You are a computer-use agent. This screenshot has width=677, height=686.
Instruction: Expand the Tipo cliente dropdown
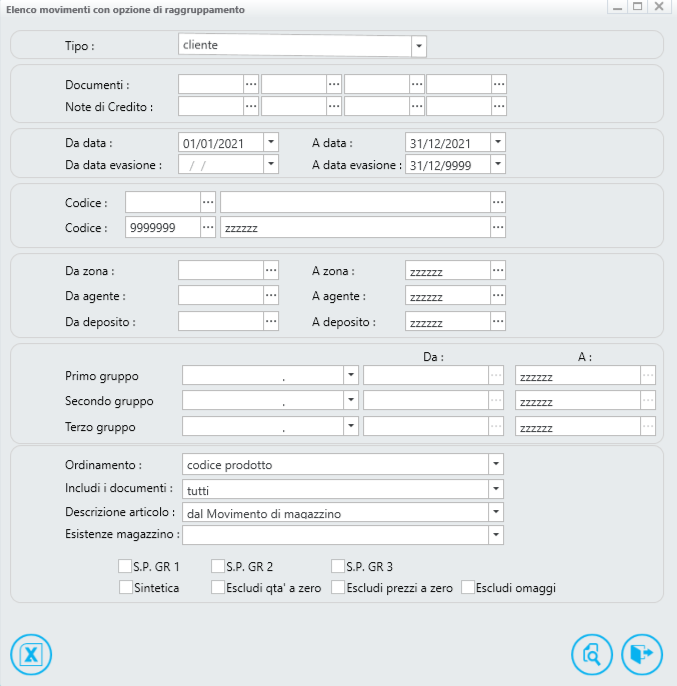pos(419,46)
